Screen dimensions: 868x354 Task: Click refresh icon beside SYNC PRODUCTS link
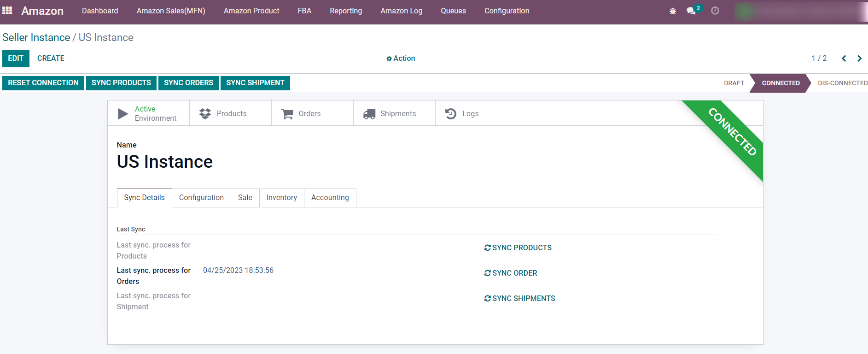click(488, 248)
